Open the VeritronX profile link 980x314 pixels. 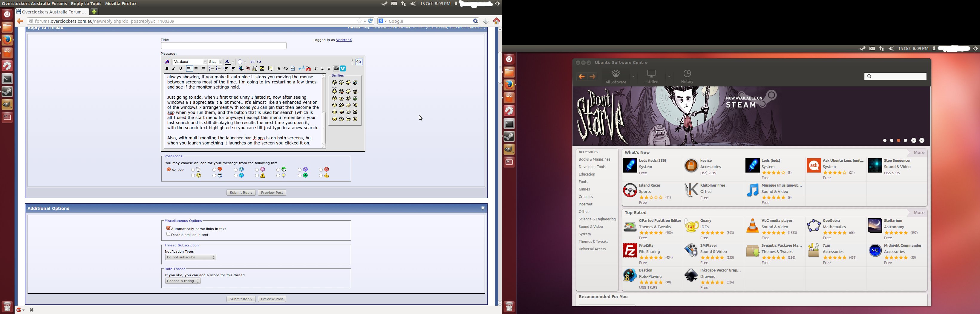point(344,40)
